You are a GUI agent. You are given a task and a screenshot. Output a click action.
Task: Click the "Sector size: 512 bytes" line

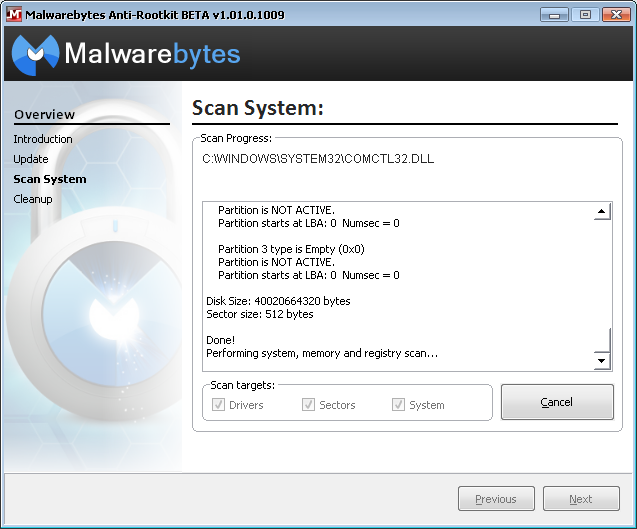[260, 314]
